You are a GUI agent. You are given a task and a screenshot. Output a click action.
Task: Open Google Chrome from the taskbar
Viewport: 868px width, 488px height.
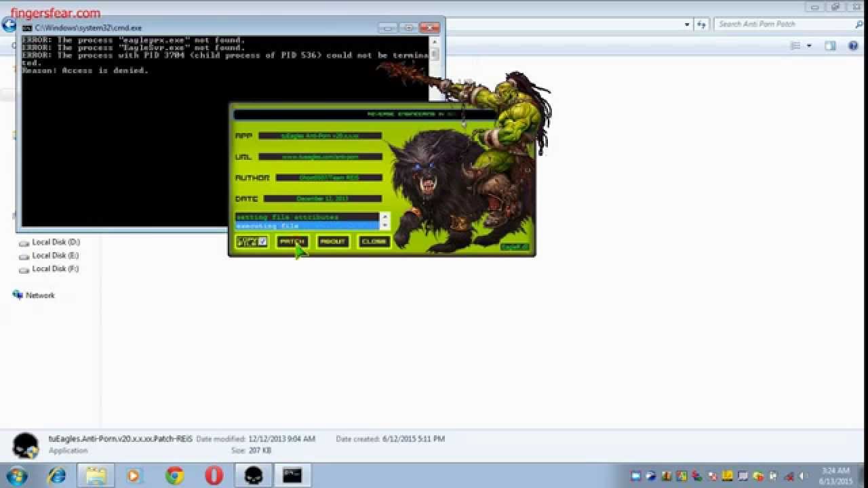pyautogui.click(x=174, y=476)
